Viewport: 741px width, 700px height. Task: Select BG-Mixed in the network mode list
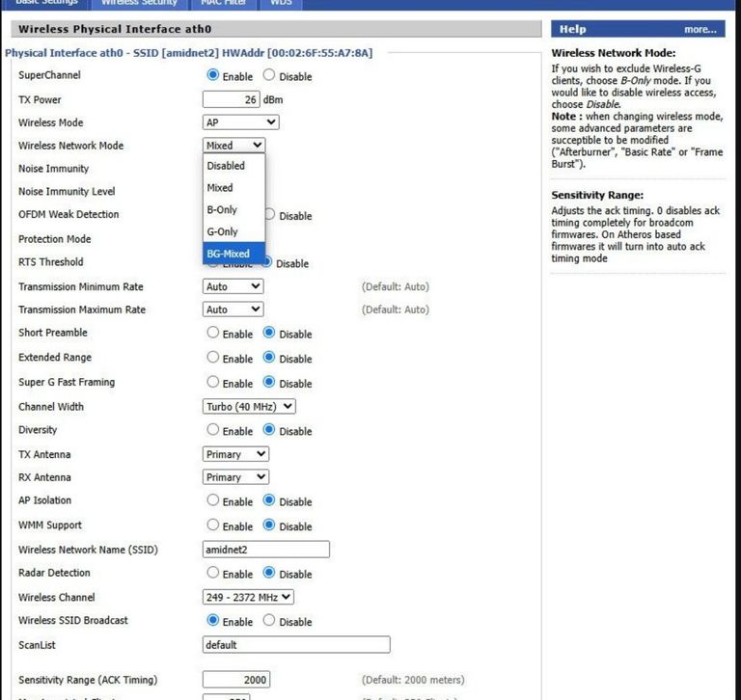pos(229,254)
